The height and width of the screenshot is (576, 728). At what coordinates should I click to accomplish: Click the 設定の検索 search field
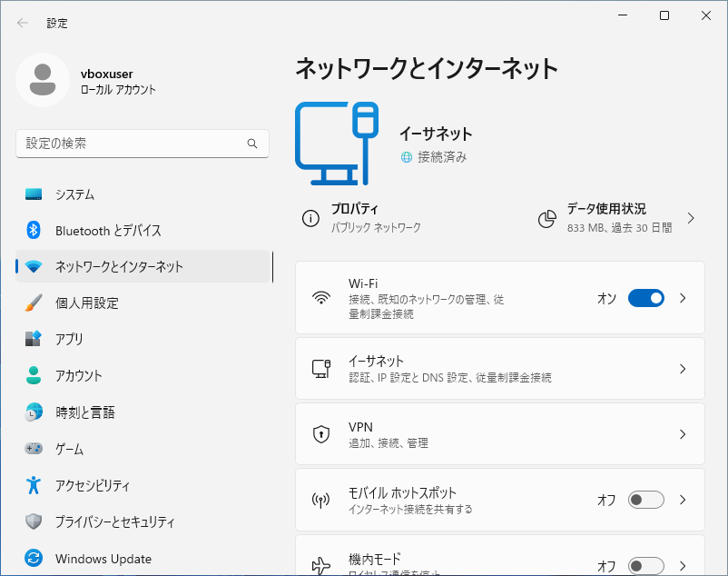point(143,144)
